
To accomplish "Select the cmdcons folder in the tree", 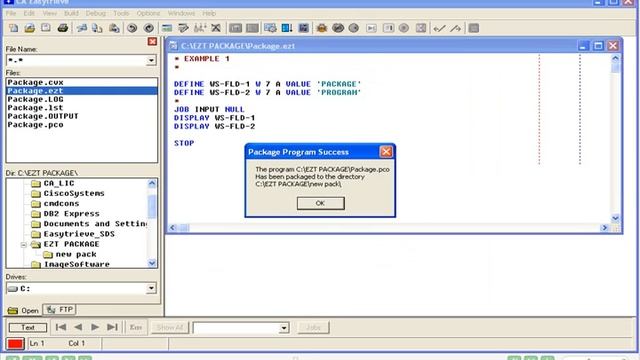I will (55, 203).
